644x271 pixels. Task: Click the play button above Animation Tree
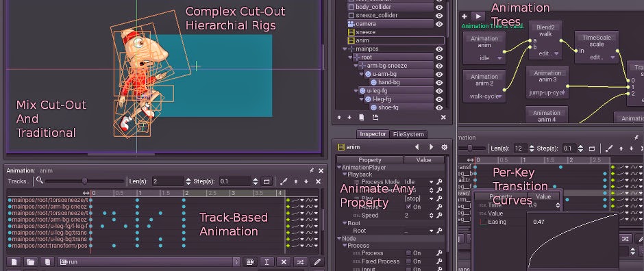(x=478, y=16)
